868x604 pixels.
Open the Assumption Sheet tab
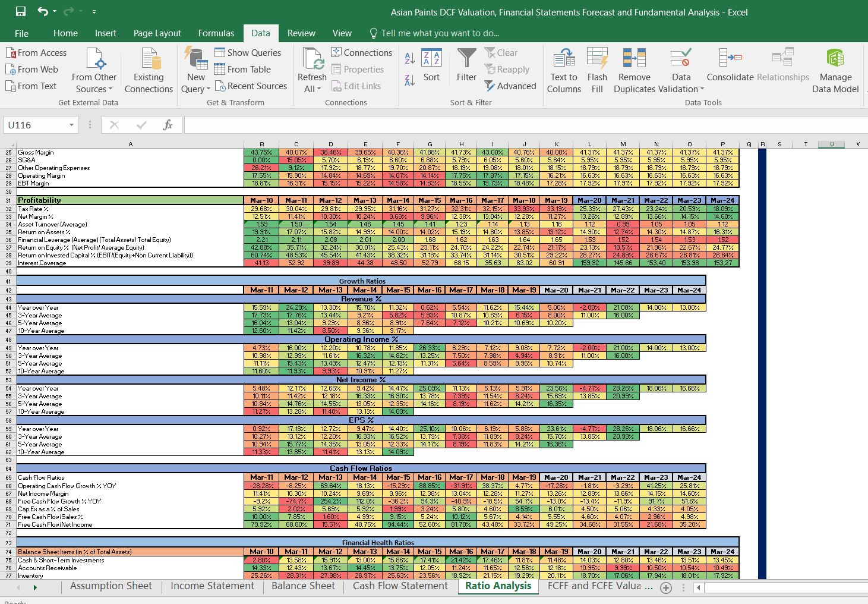111,586
